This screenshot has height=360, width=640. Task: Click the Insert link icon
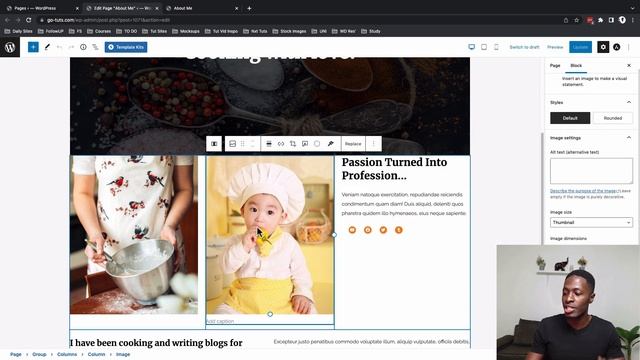[x=281, y=144]
